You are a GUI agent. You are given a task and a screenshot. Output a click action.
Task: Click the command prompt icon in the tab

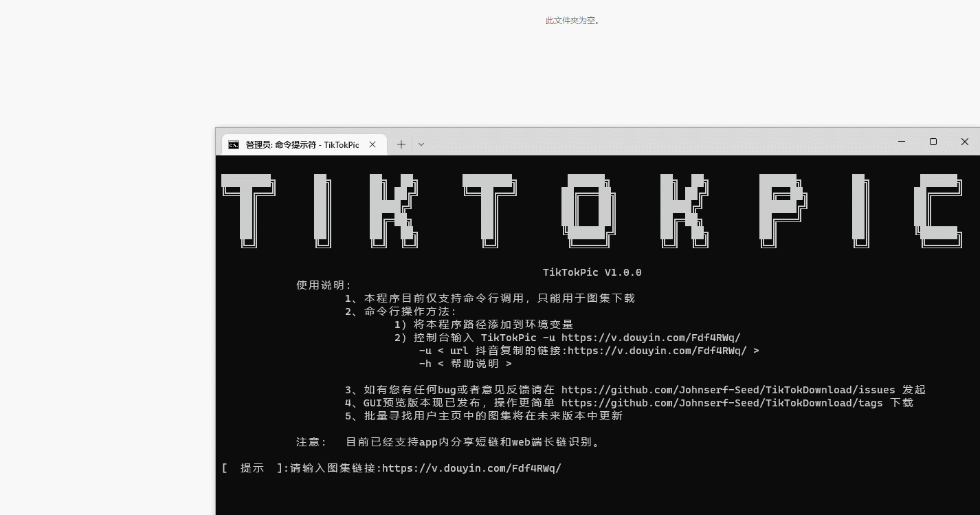click(234, 145)
